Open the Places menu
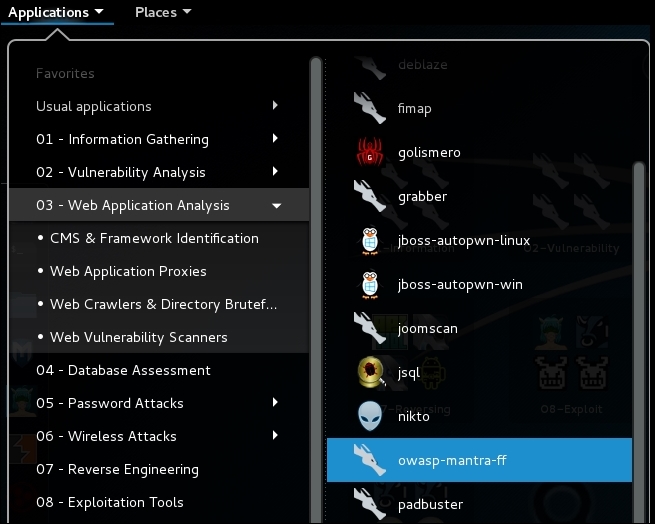This screenshot has height=524, width=655. pos(163,12)
